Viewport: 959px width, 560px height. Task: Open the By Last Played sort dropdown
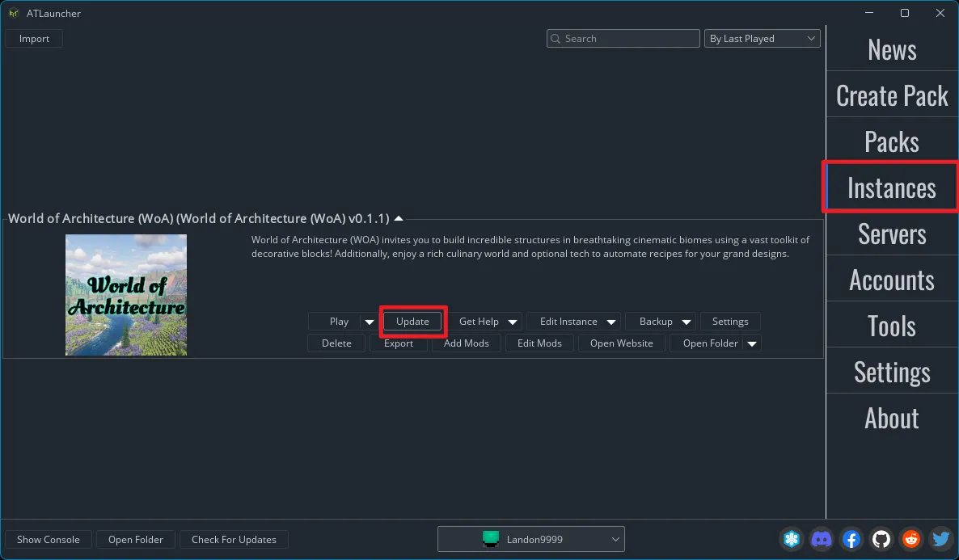pos(762,39)
